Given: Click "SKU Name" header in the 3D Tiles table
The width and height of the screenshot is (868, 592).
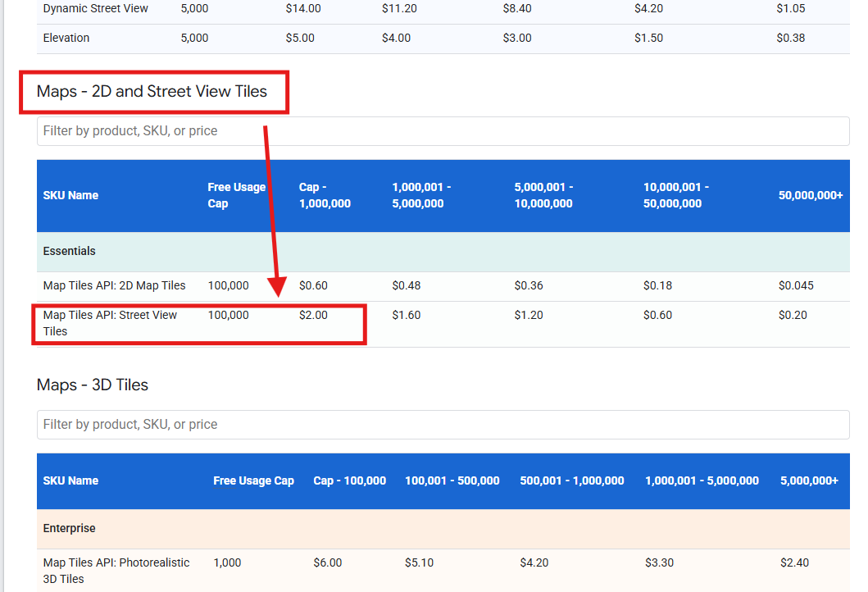Looking at the screenshot, I should click(70, 480).
